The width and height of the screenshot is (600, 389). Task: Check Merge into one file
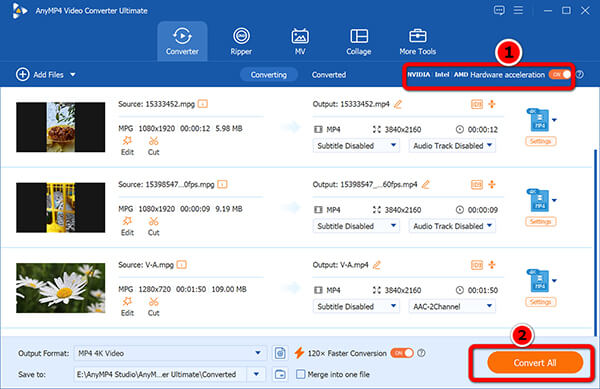[x=301, y=374]
